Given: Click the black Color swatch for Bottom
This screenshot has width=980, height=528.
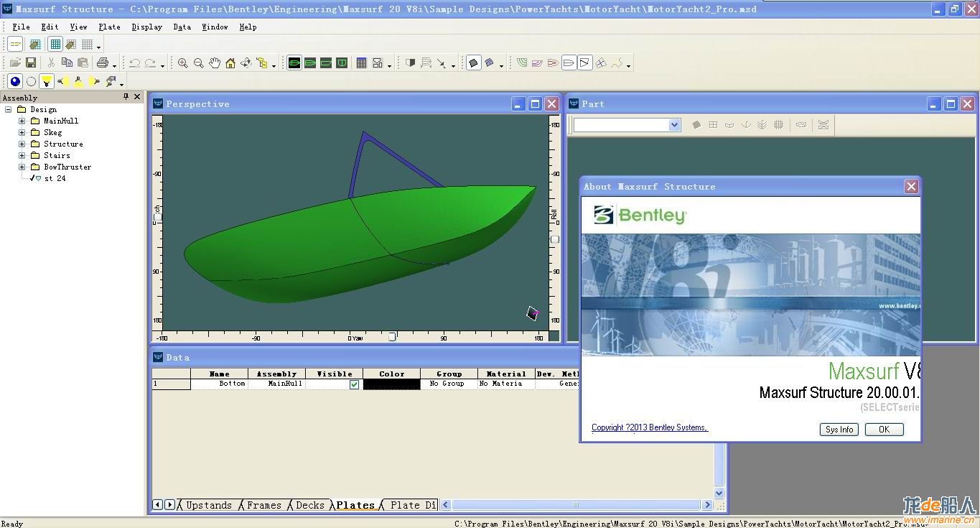Looking at the screenshot, I should click(391, 384).
